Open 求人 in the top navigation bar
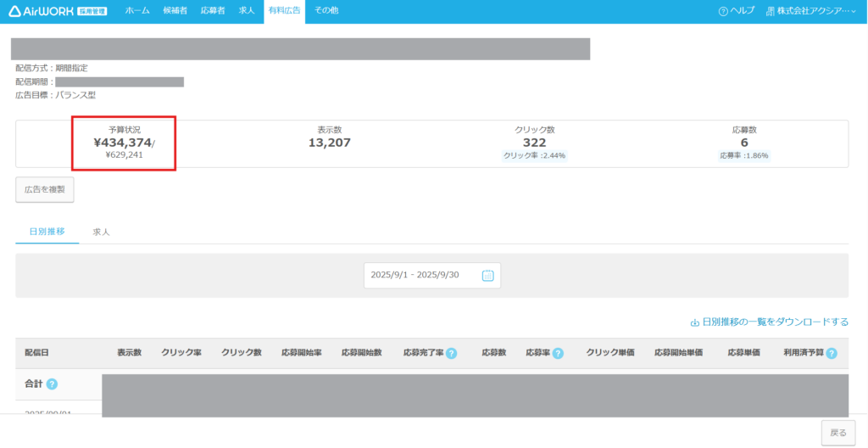The image size is (868, 448). (x=247, y=11)
